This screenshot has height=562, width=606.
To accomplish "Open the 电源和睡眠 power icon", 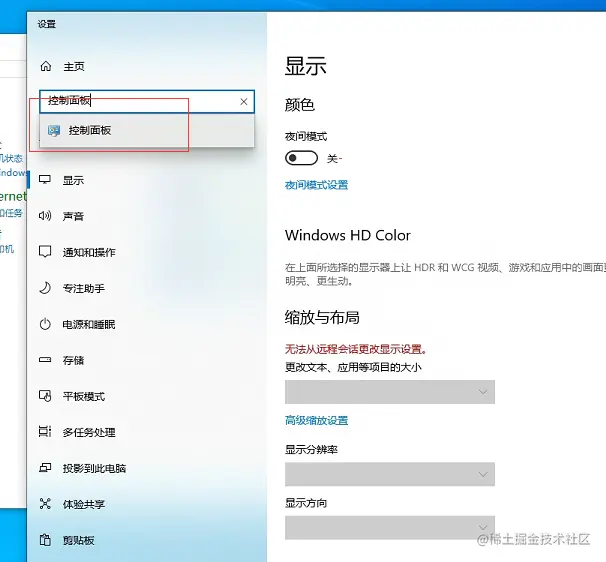I will [45, 324].
